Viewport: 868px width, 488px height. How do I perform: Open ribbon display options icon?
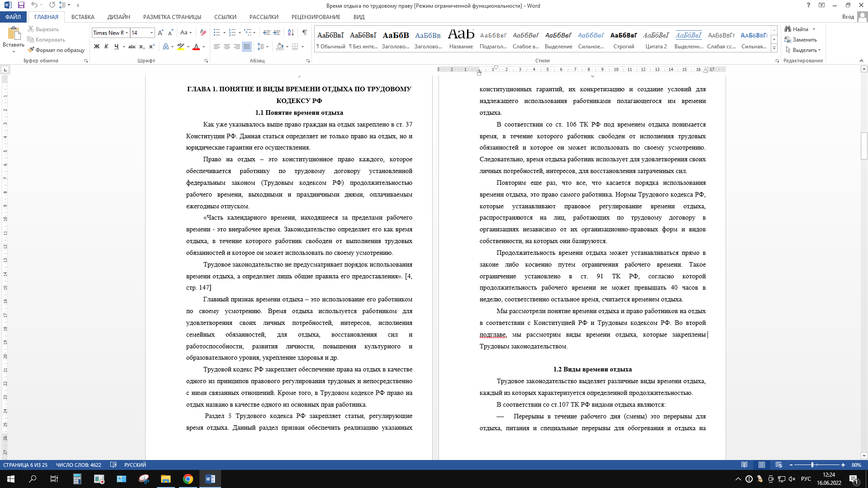(821, 5)
